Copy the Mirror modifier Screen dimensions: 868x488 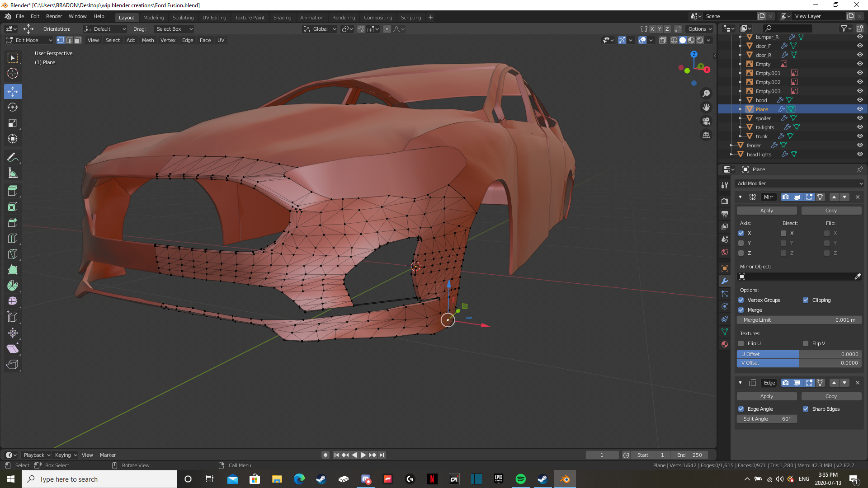click(831, 211)
